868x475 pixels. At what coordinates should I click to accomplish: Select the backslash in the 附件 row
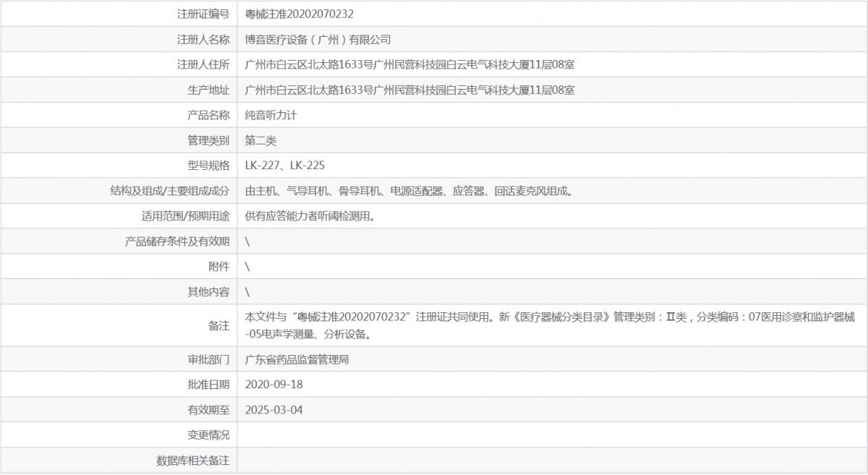(x=247, y=267)
